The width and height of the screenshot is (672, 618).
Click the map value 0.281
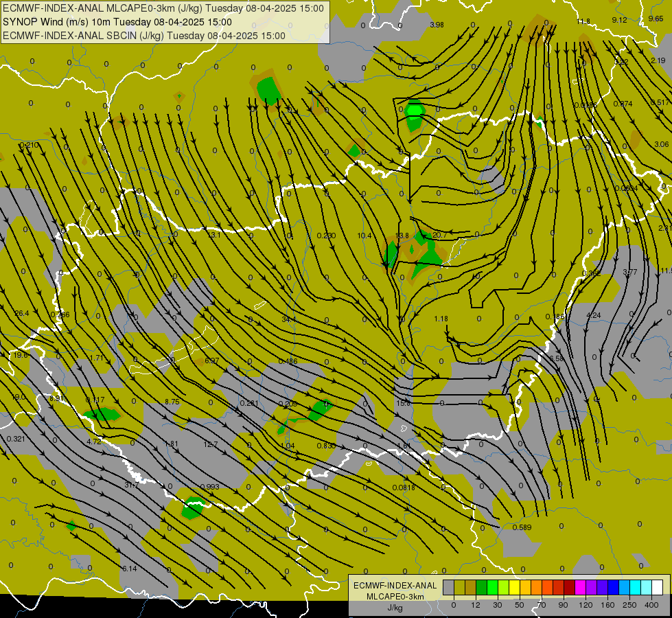[249, 403]
